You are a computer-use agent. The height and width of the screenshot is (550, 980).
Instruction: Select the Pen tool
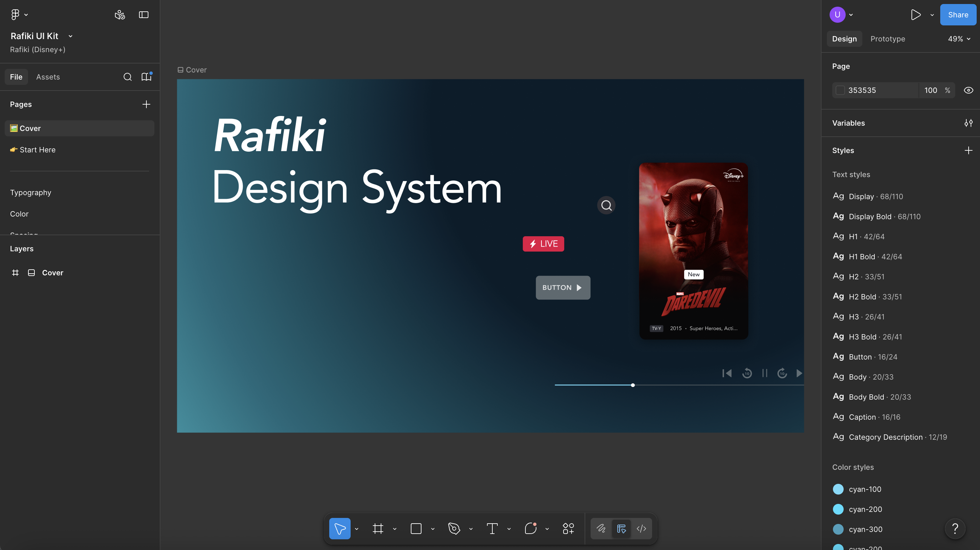[x=454, y=528]
